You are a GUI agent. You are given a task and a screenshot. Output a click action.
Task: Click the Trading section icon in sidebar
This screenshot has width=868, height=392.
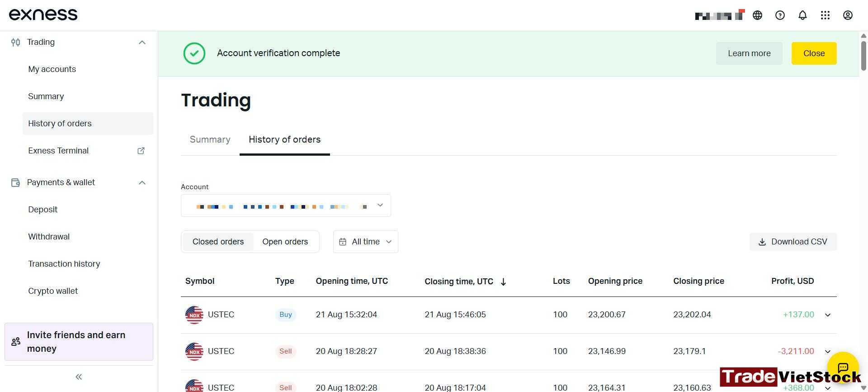point(15,42)
